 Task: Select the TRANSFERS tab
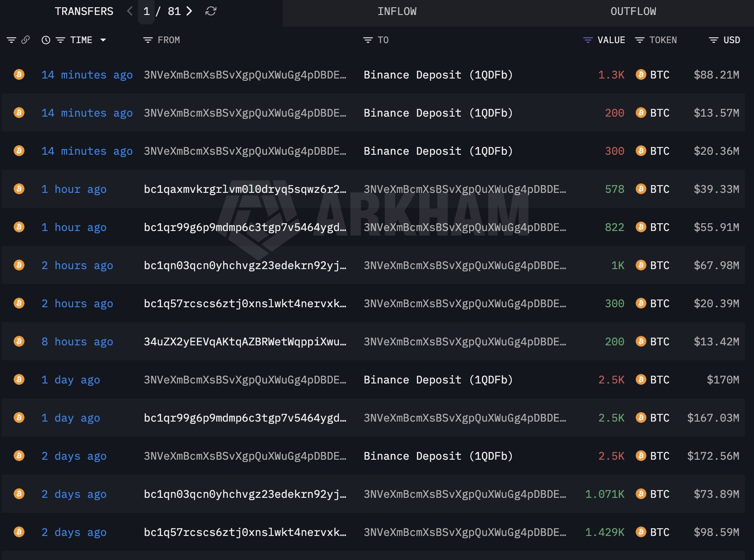pos(84,12)
